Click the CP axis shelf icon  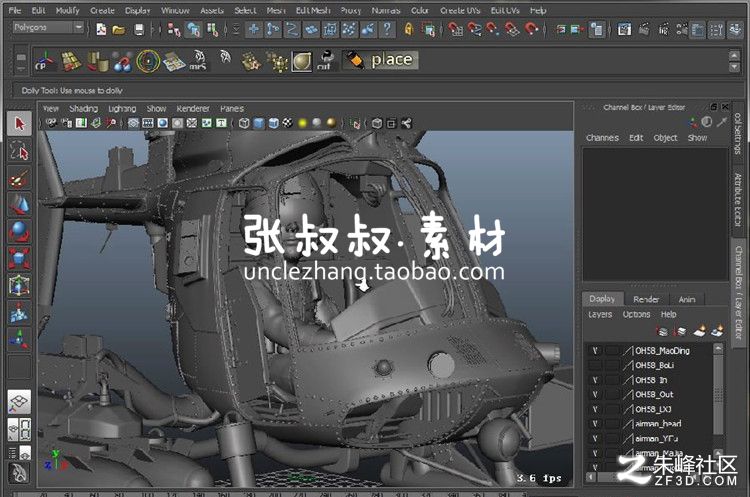44,62
